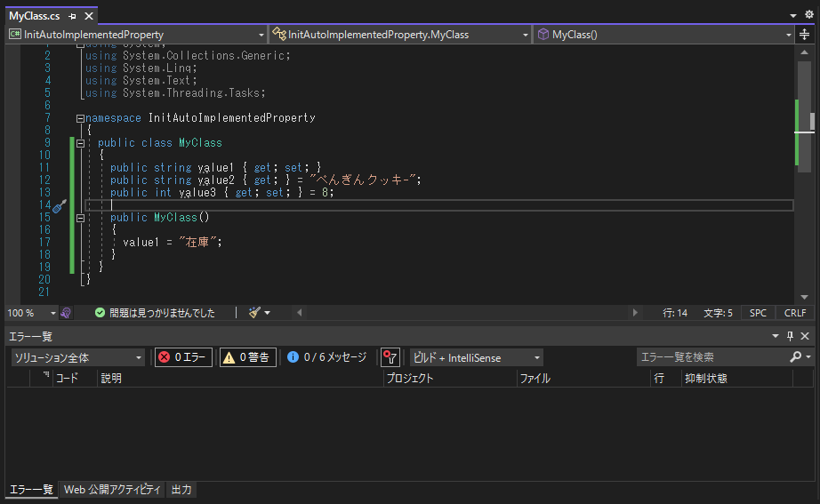Open the document tab list dropdown arrow
Viewport: 820px width, 504px height.
point(792,16)
